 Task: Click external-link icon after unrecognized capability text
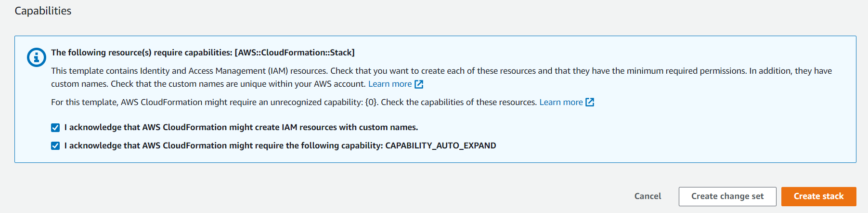click(590, 102)
